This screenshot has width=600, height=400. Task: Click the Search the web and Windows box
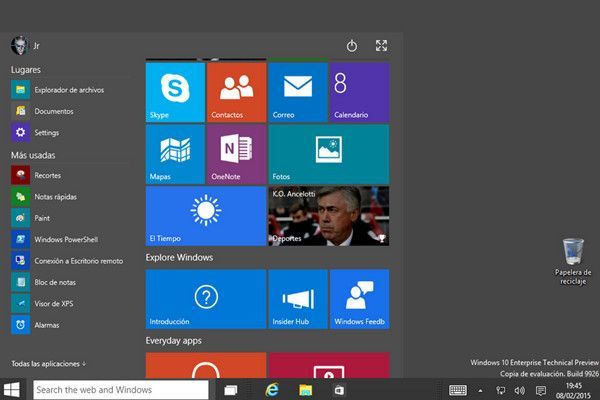121,390
